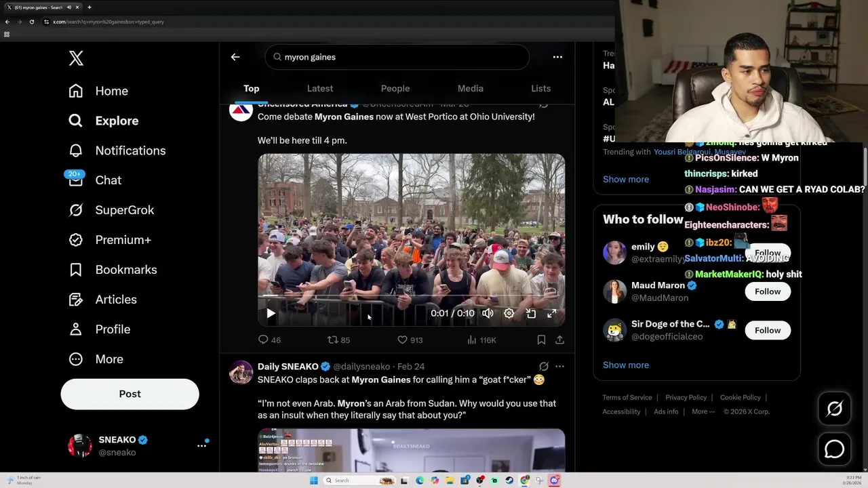
Task: Open Daily SNEAKO profile avatar
Action: (x=241, y=372)
